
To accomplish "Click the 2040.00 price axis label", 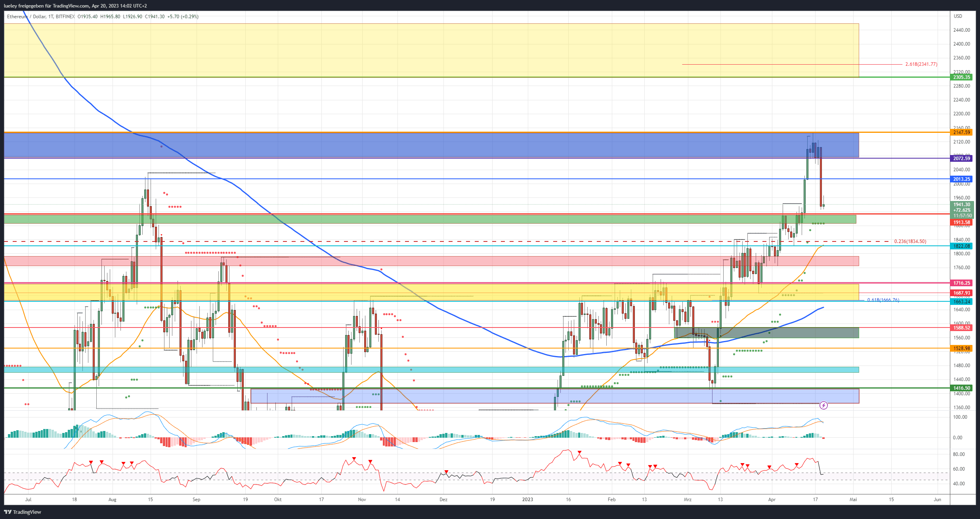I will click(962, 170).
